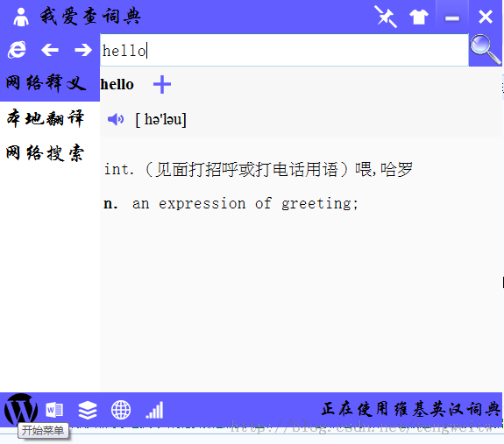This screenshot has width=504, height=444.
Task: Click the magnifier search button
Action: coord(486,50)
